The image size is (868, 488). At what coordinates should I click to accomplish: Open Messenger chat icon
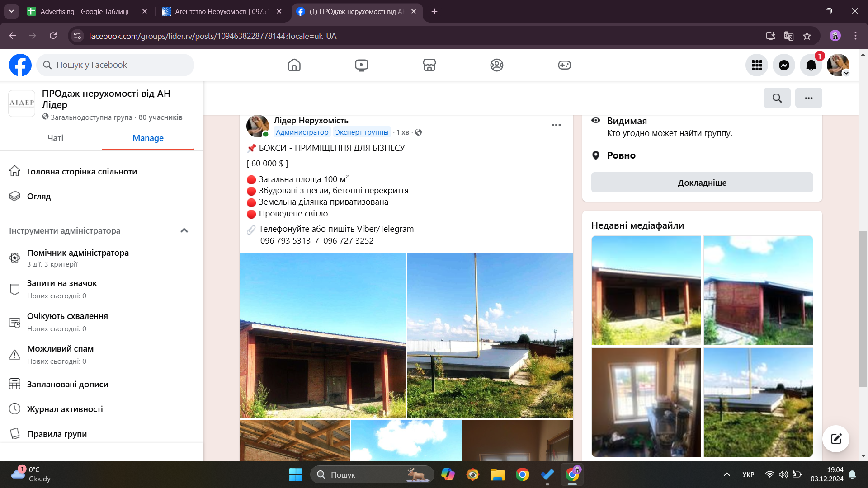click(784, 65)
